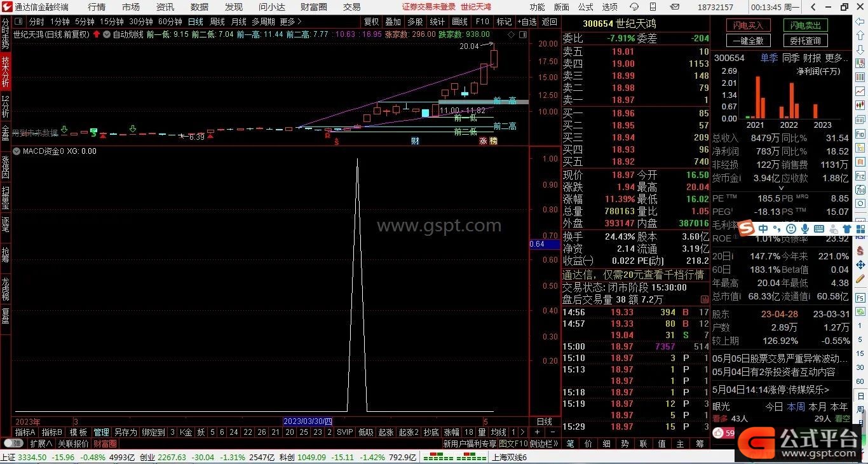Select the 分时 period tab
Image resolution: width=868 pixels, height=464 pixels.
37,21
